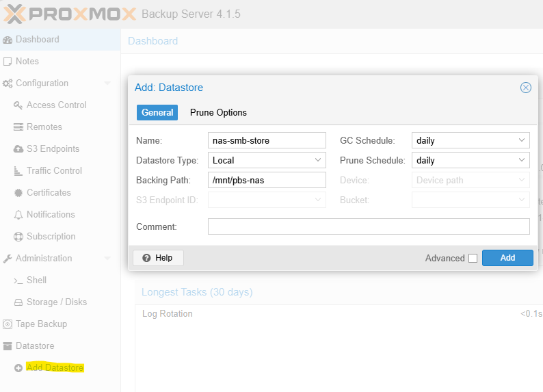Close the Add: Datastore dialog
The image size is (543, 392).
[525, 88]
